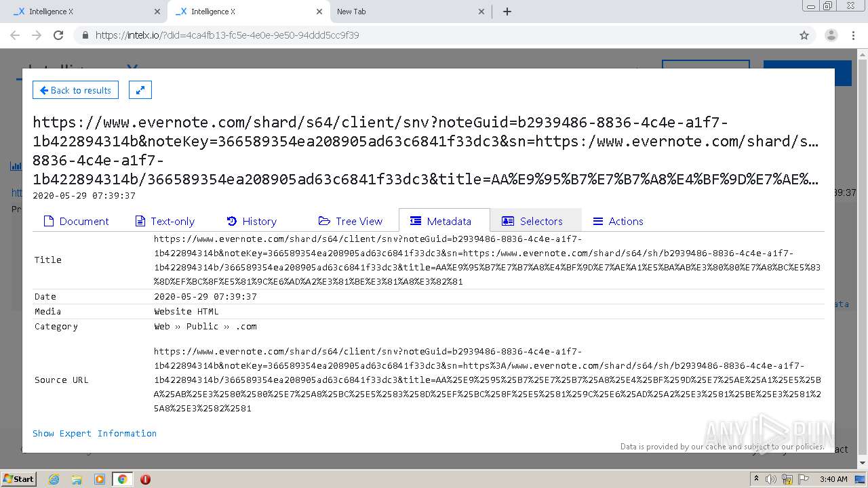Click Chrome icon in taskbar
The height and width of the screenshot is (488, 868).
(122, 479)
